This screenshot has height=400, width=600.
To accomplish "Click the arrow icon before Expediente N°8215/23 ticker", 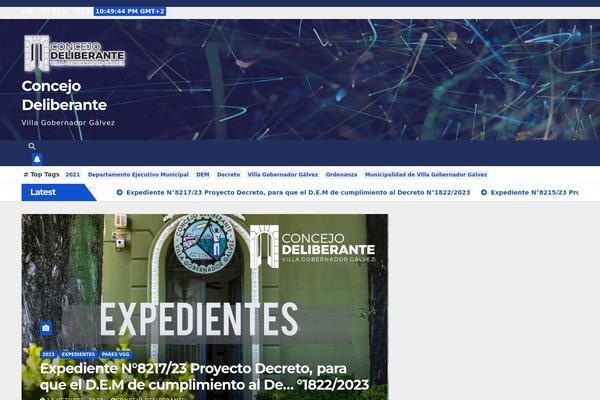I will [484, 193].
